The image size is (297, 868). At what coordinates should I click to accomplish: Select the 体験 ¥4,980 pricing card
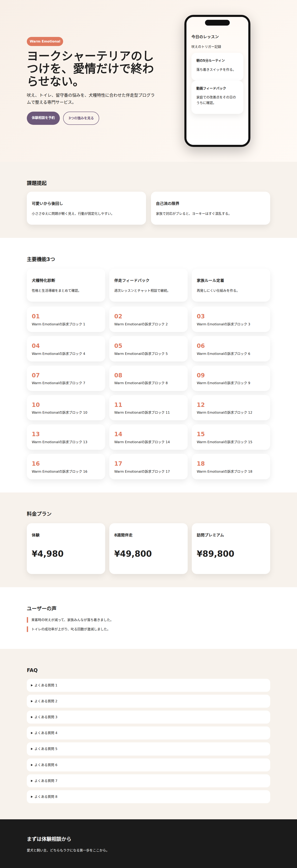click(66, 548)
